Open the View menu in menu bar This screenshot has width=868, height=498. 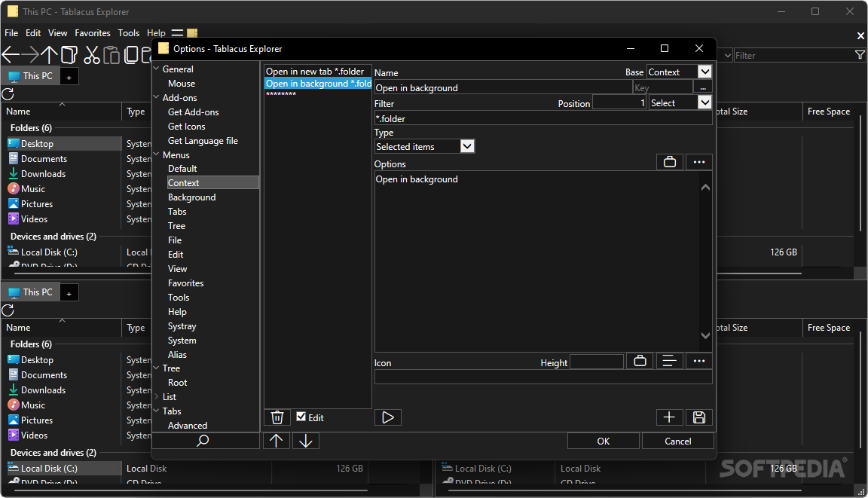tap(57, 33)
